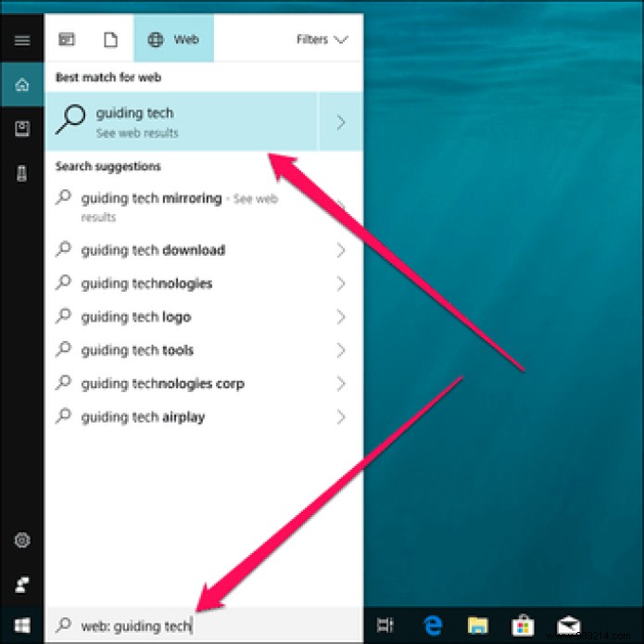Open the Devices icon in Cortana sidebar
The width and height of the screenshot is (644, 644).
pyautogui.click(x=22, y=173)
